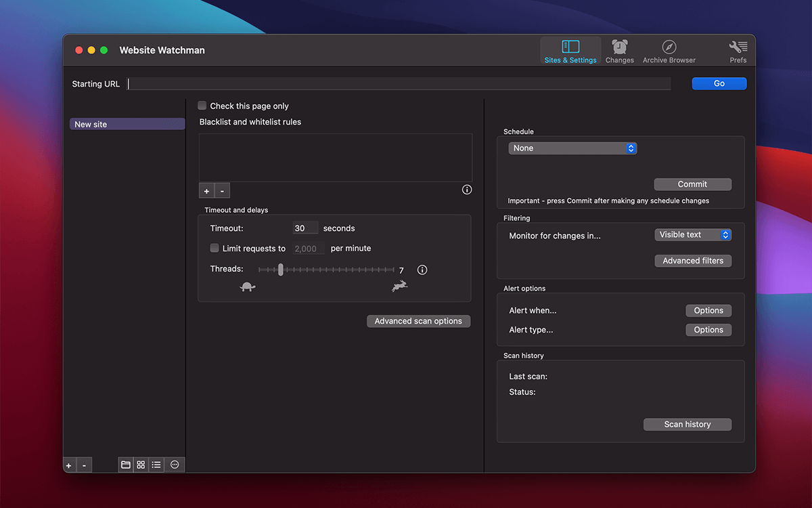
Task: Switch sidebar to grid view
Action: tap(141, 465)
